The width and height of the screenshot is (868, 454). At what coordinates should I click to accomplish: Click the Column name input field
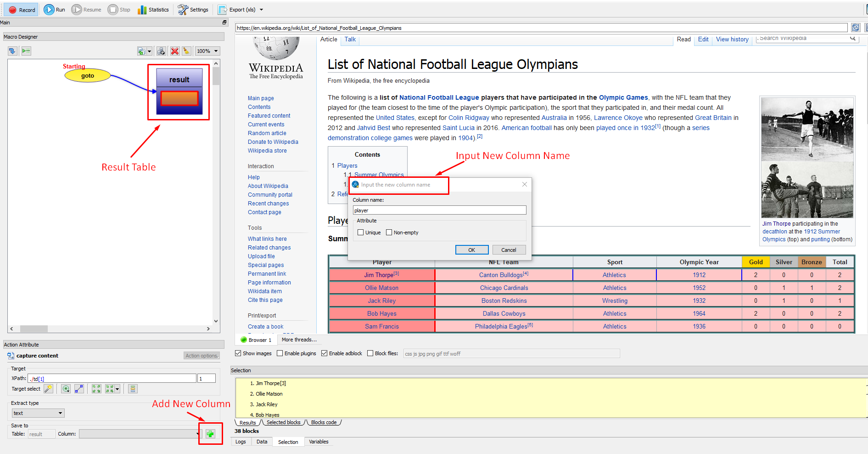[439, 210]
